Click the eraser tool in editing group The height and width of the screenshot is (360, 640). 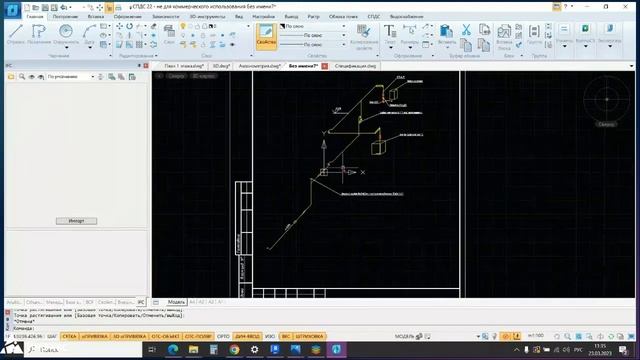tap(153, 26)
